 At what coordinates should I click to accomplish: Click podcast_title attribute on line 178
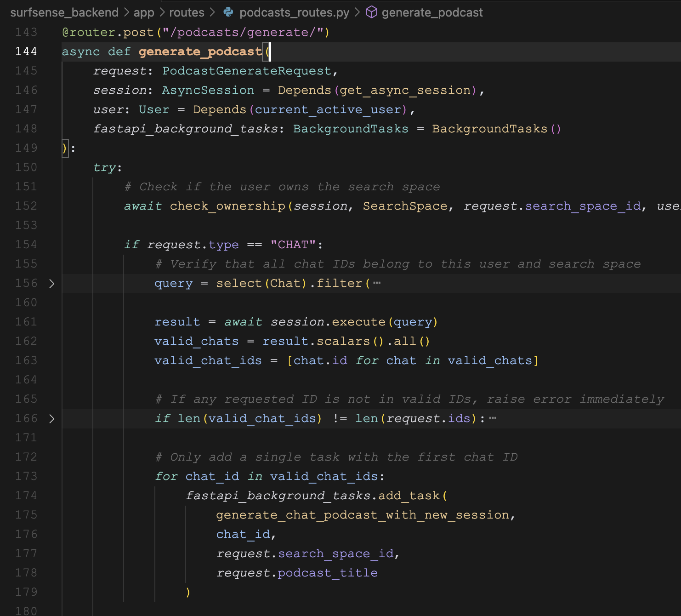pos(328,573)
